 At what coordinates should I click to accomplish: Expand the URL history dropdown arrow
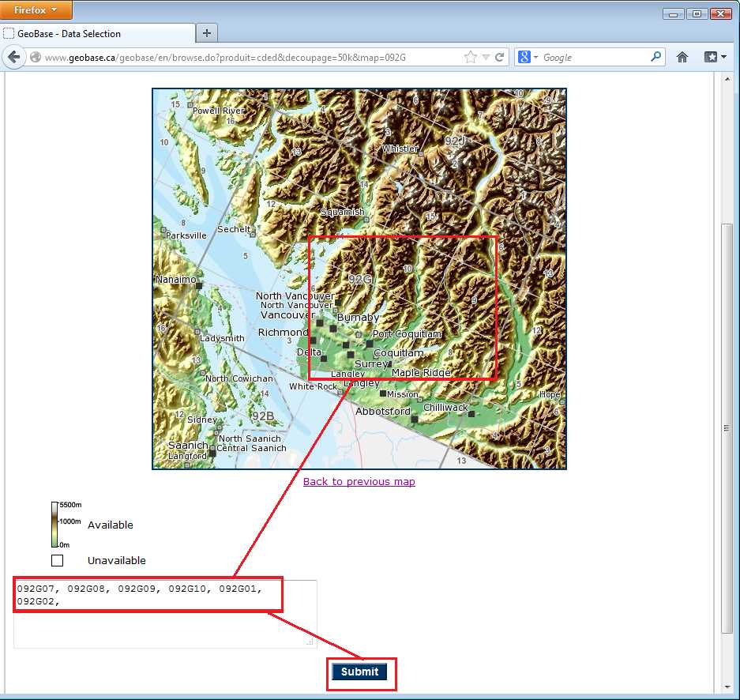[486, 58]
